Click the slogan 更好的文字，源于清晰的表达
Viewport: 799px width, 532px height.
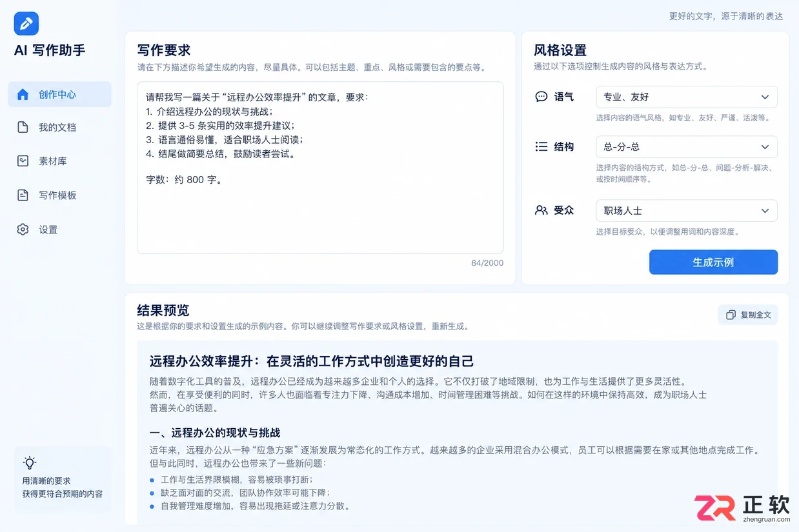(x=726, y=16)
